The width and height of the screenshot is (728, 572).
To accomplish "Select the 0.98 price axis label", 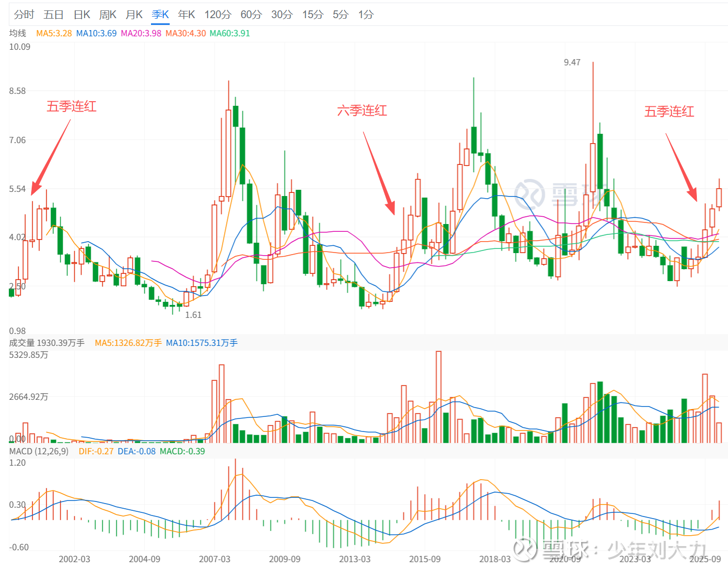I will point(17,331).
